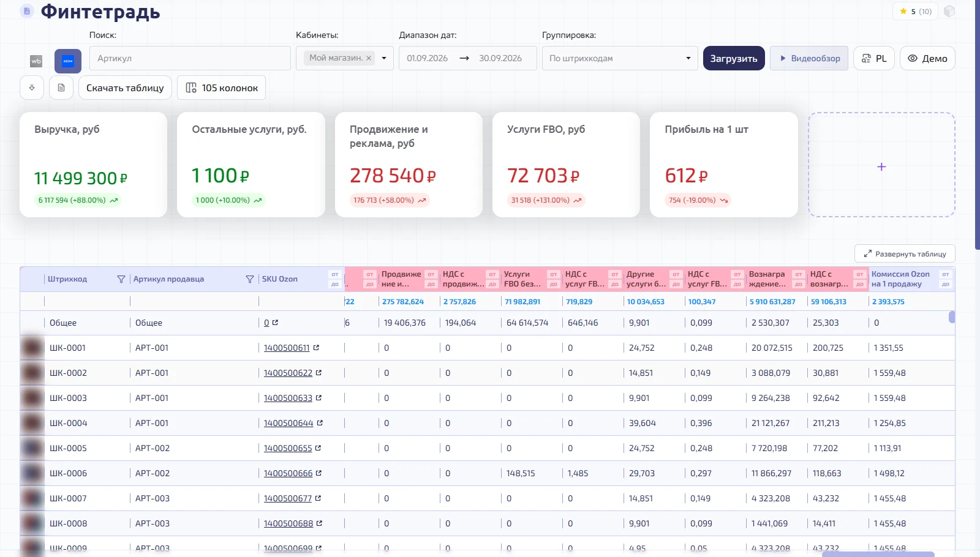Click the document icon button beside Скачать таблицу
The height and width of the screenshot is (557, 980).
61,88
